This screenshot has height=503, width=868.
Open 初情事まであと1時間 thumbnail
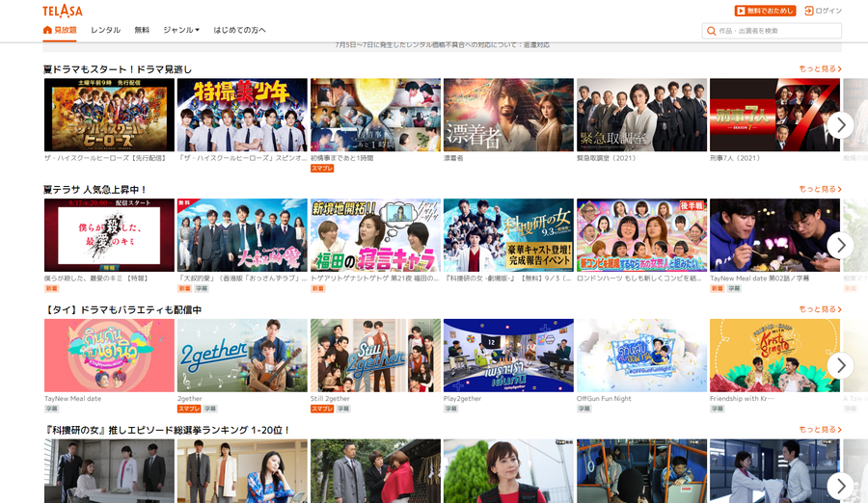pyautogui.click(x=375, y=115)
